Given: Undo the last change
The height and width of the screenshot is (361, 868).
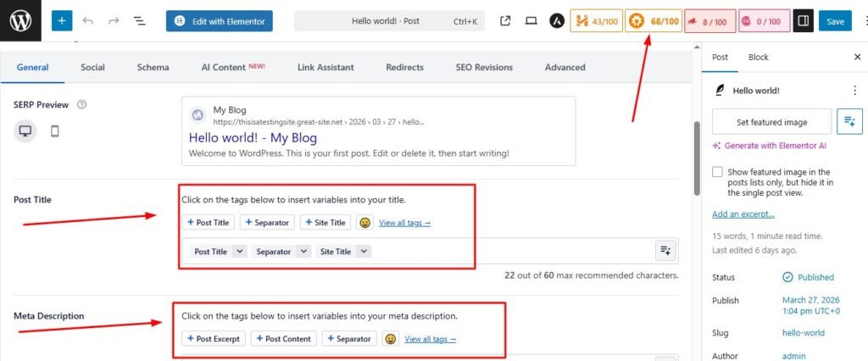Looking at the screenshot, I should click(87, 21).
